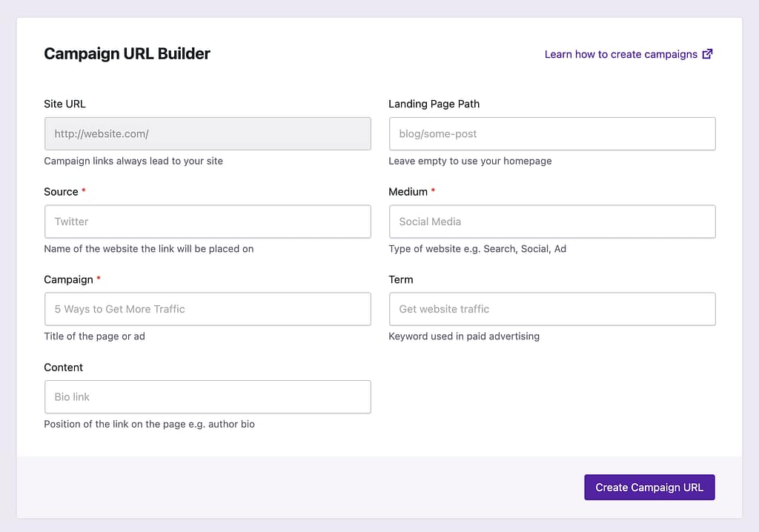
Task: Open the Learn how to create campaigns link
Action: coord(620,53)
